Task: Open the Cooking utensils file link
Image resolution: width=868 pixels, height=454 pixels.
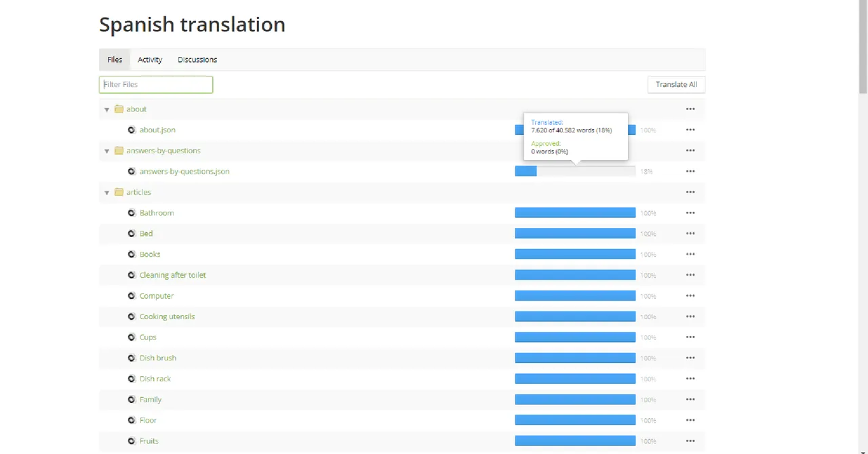Action: (167, 316)
